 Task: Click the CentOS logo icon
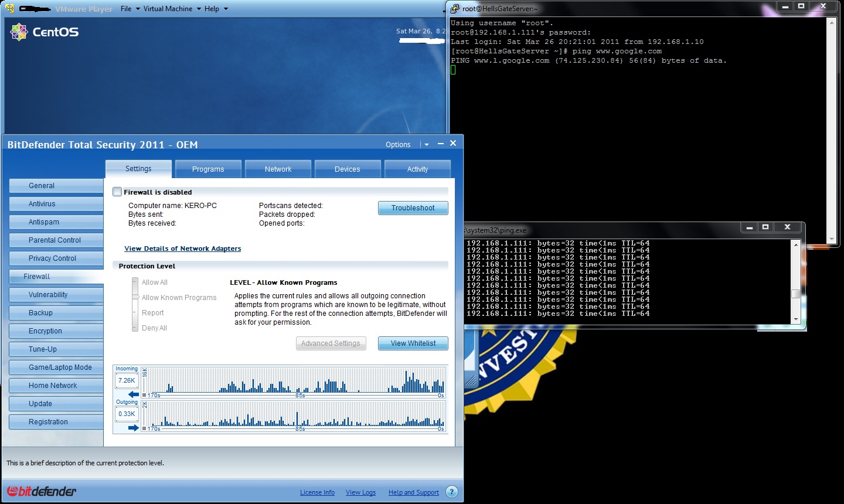click(x=19, y=32)
